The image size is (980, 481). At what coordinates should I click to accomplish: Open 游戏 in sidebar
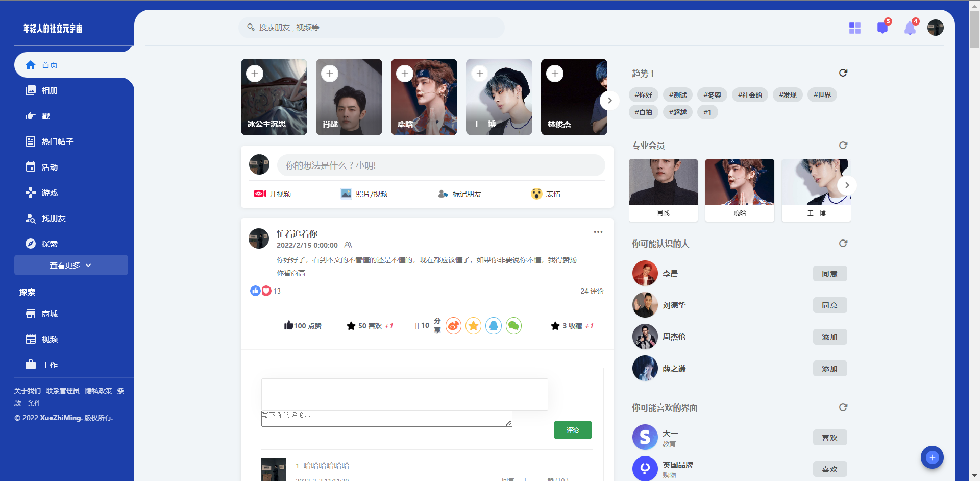coord(74,193)
